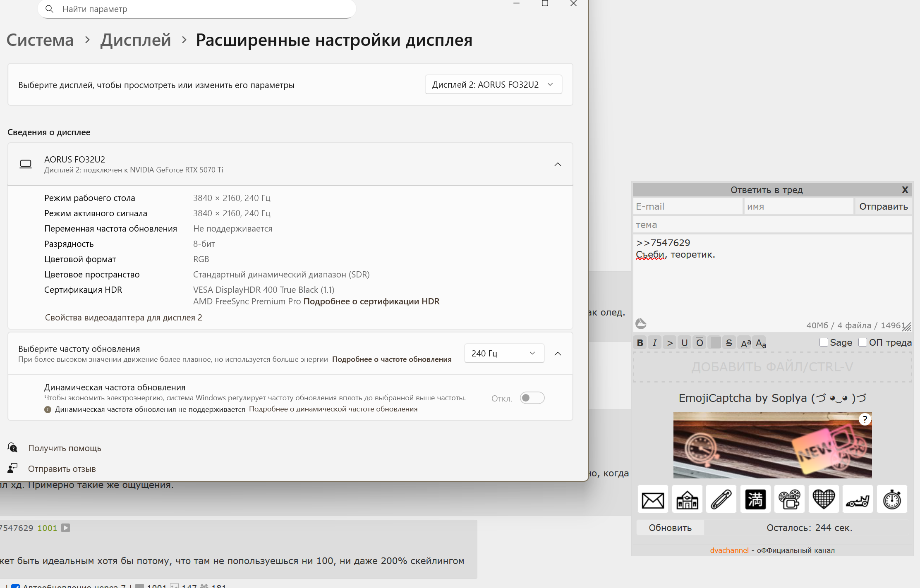Click Отправить button in reply form
The height and width of the screenshot is (588, 920).
pos(883,206)
